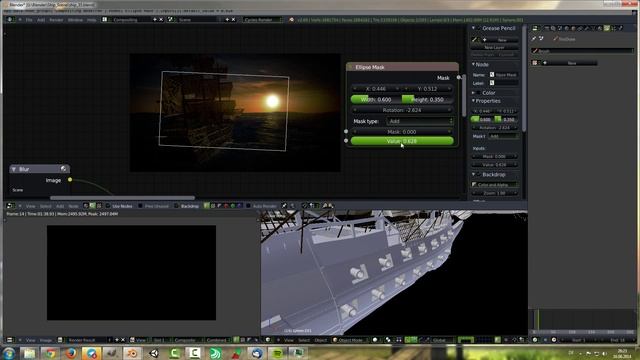Collapse the Node panel section

tap(473, 64)
